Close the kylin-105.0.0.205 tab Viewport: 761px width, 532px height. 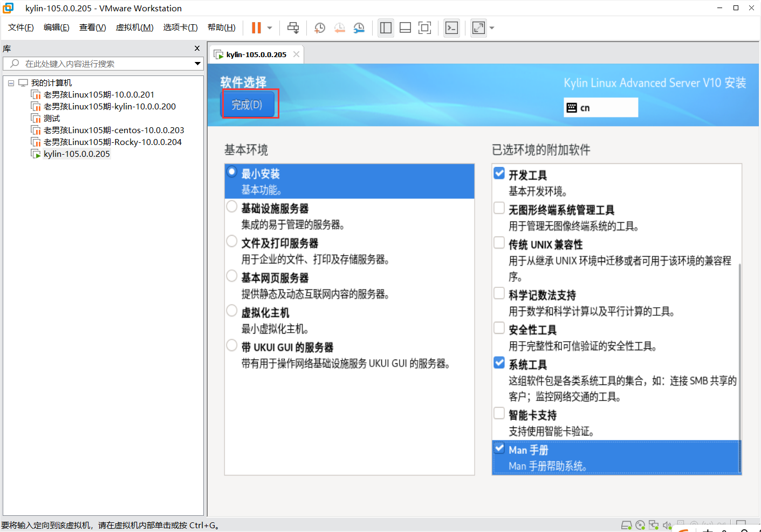(x=296, y=54)
